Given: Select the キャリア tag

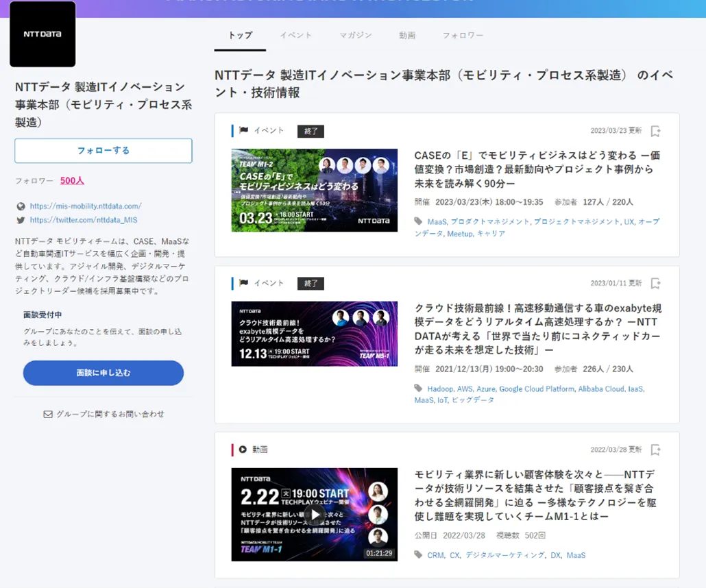Looking at the screenshot, I should pyautogui.click(x=491, y=234).
